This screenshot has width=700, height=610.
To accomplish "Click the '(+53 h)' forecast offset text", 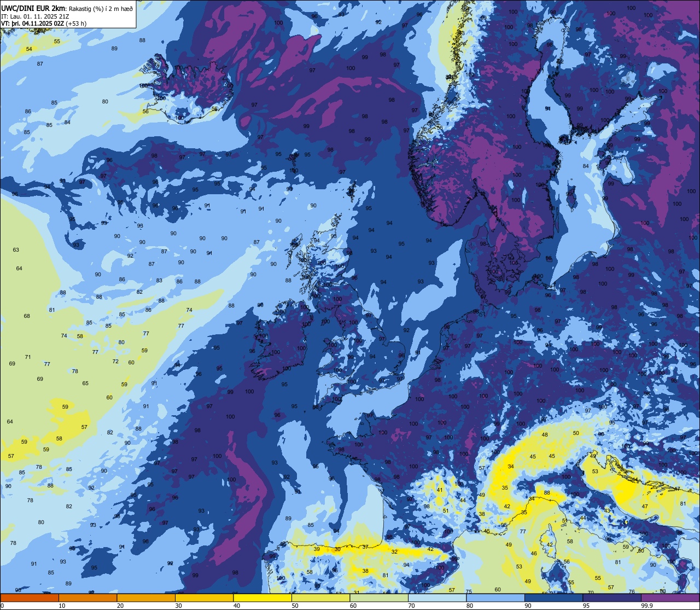I will click(x=77, y=23).
